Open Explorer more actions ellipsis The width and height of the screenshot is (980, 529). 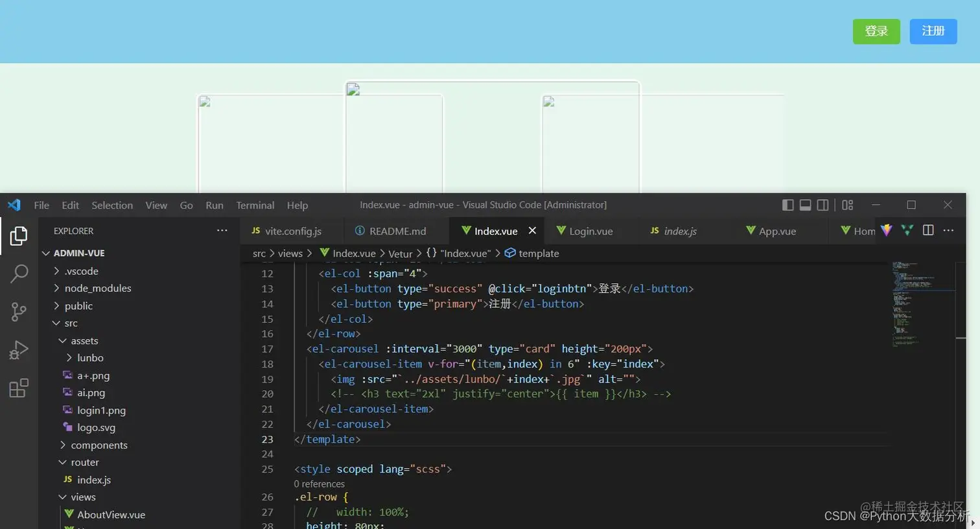222,231
